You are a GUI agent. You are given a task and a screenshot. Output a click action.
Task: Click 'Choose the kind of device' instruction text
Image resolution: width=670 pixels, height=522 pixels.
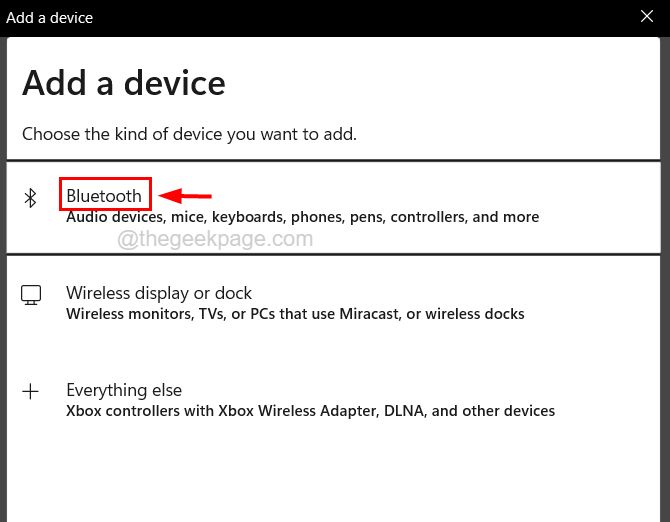(189, 133)
